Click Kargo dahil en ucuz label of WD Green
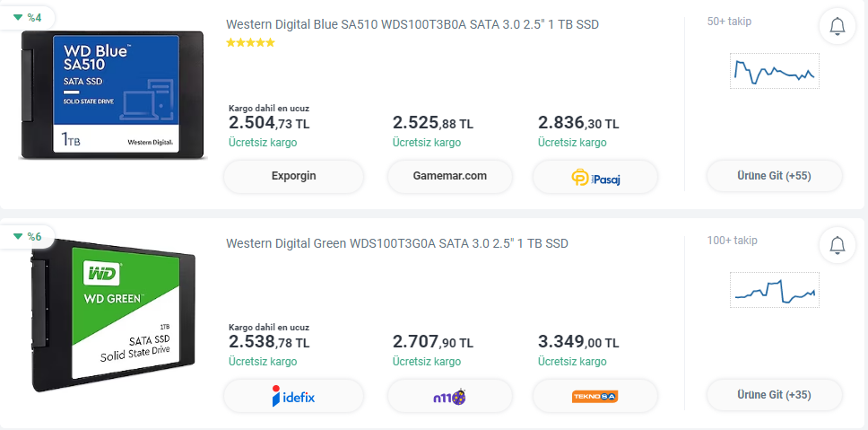The height and width of the screenshot is (430, 868). coord(269,328)
